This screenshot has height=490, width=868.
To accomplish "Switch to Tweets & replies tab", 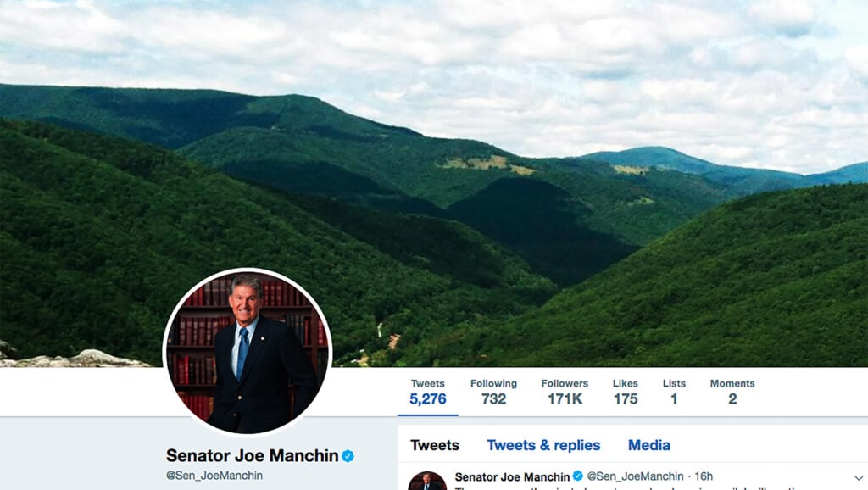I will (x=543, y=445).
